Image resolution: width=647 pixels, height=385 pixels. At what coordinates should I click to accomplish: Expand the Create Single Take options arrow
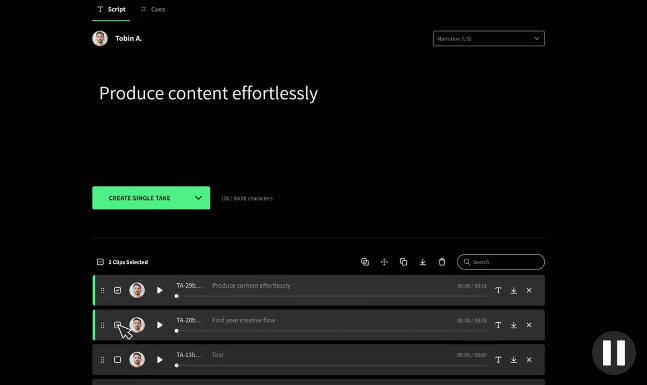click(x=198, y=198)
